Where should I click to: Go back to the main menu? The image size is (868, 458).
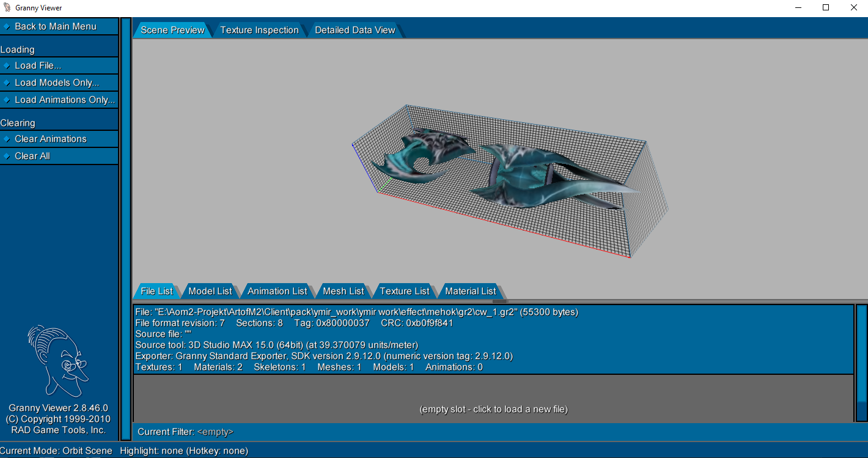coord(55,26)
